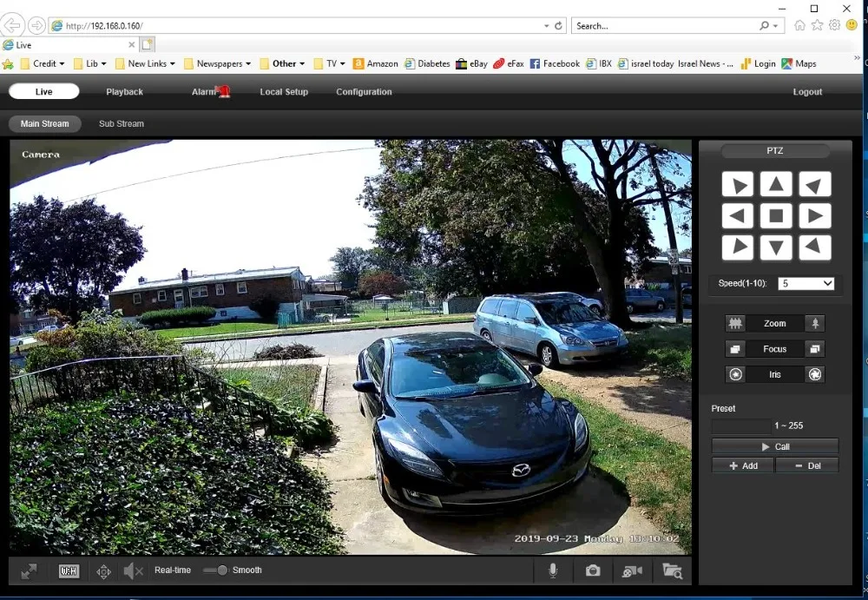
Task: Open the Local Setup tab
Action: pyautogui.click(x=284, y=92)
